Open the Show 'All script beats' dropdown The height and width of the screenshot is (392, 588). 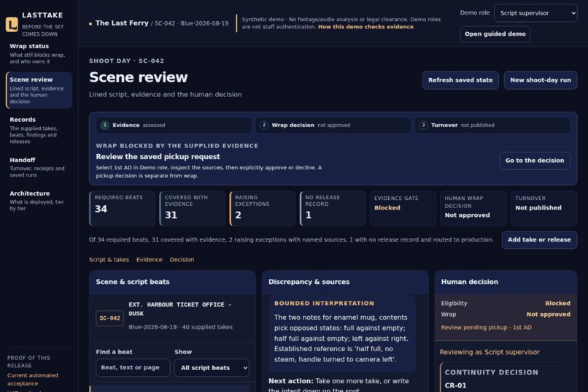[x=212, y=368]
